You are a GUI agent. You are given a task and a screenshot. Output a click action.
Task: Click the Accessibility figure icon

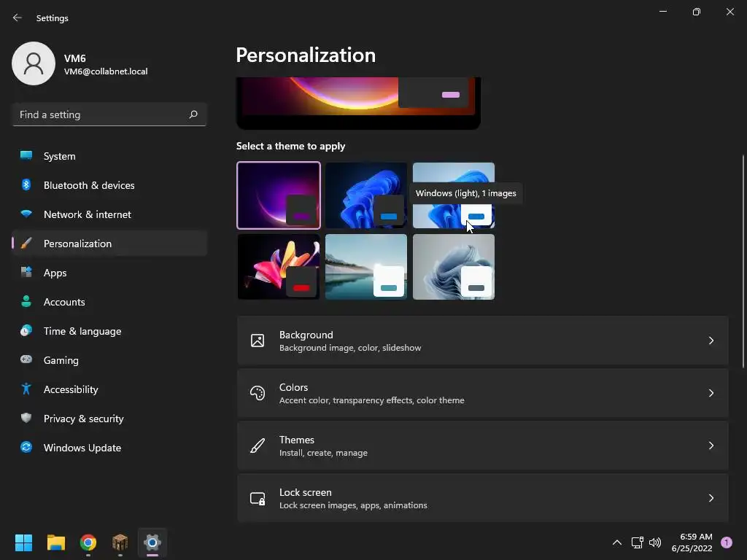pos(26,389)
